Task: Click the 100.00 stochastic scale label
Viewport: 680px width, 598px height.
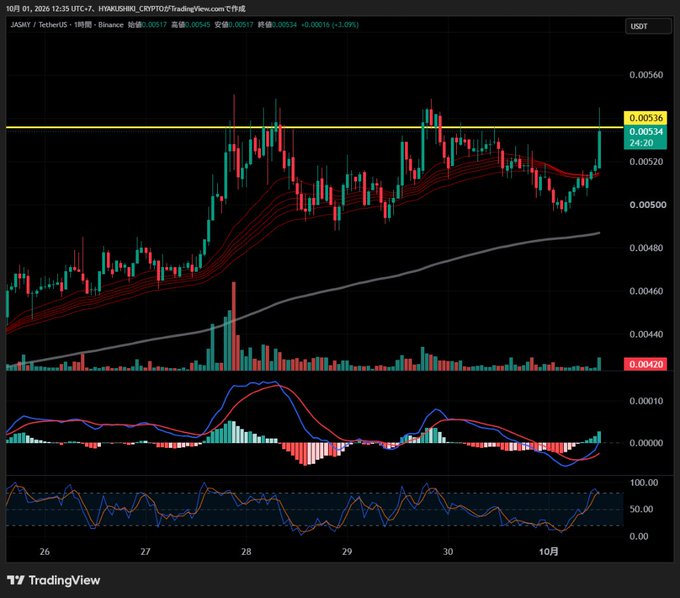Action: 644,483
